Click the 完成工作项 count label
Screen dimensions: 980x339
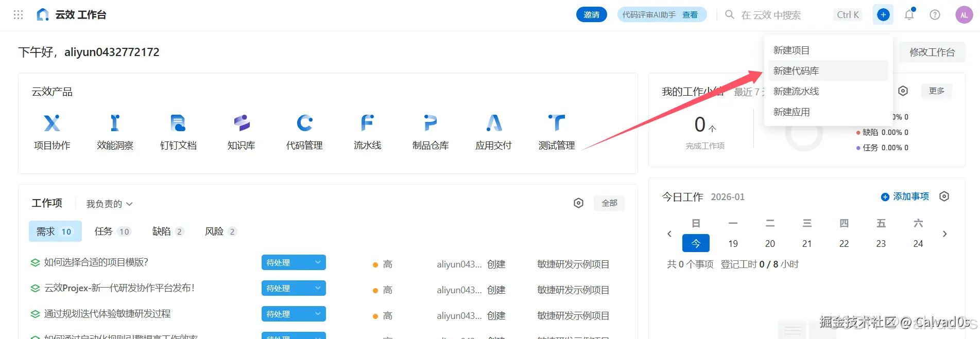point(705,146)
